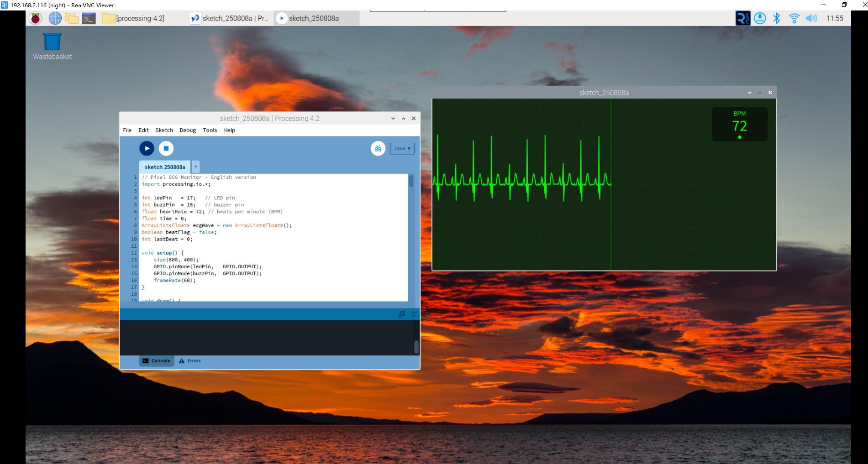Click the GPIO.pinMode(ledPin, ...) line
Viewport: 868px width, 464px height.
click(x=207, y=266)
